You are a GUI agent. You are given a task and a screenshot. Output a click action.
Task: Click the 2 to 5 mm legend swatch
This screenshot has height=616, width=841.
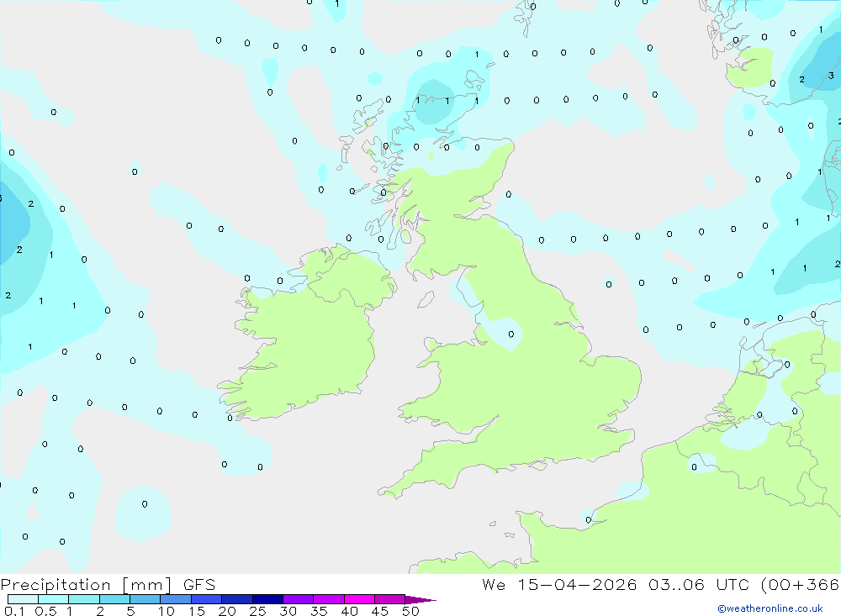click(x=114, y=599)
